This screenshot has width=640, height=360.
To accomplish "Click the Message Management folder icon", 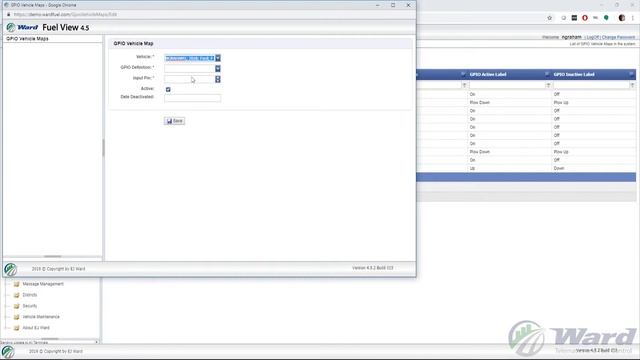I will tap(17, 284).
